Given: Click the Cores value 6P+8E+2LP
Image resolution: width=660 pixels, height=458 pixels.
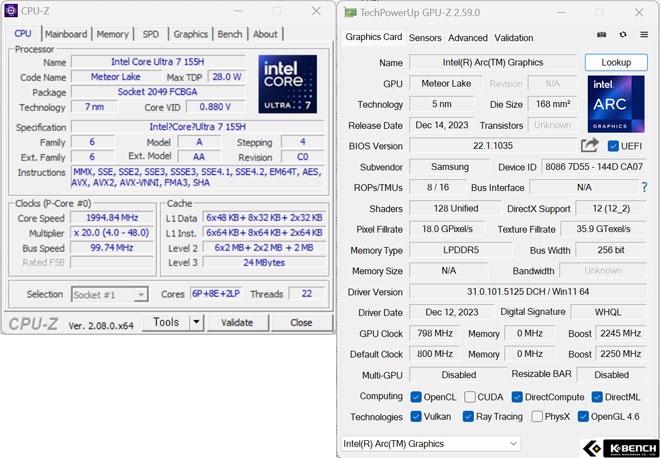Looking at the screenshot, I should [x=216, y=293].
